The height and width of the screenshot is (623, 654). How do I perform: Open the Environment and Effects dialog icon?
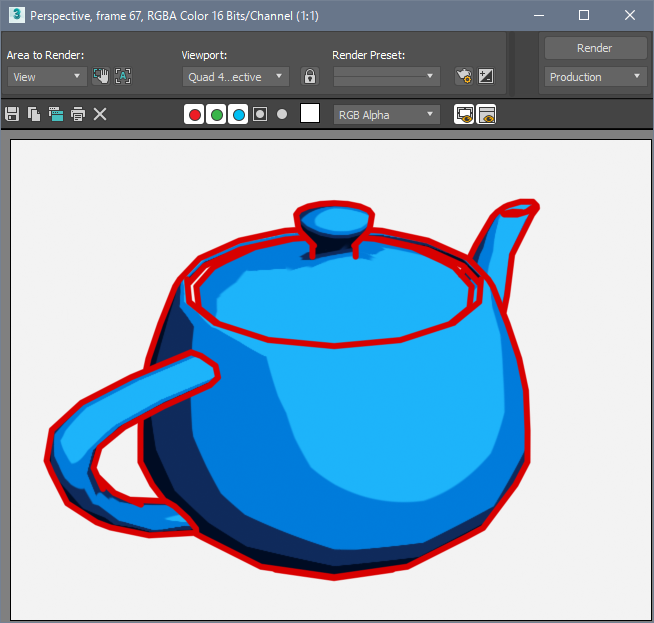pos(486,76)
